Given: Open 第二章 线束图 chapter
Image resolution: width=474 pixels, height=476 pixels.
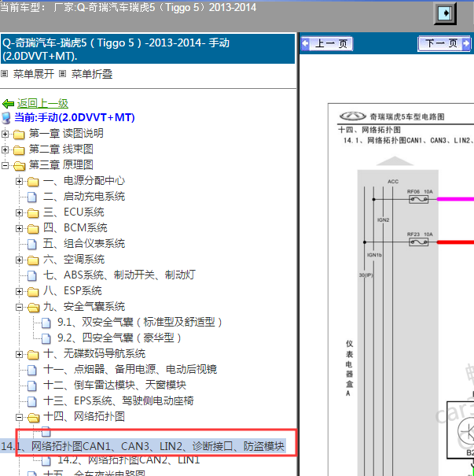Looking at the screenshot, I should tap(61, 149).
